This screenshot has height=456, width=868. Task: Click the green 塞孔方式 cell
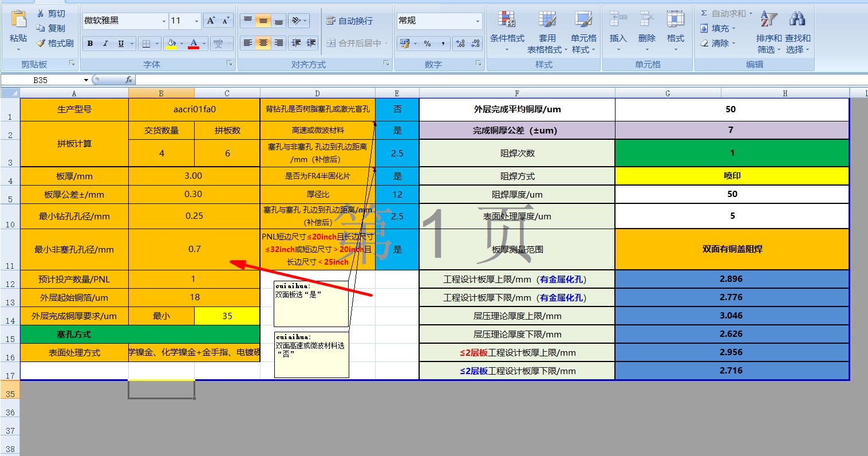point(140,334)
